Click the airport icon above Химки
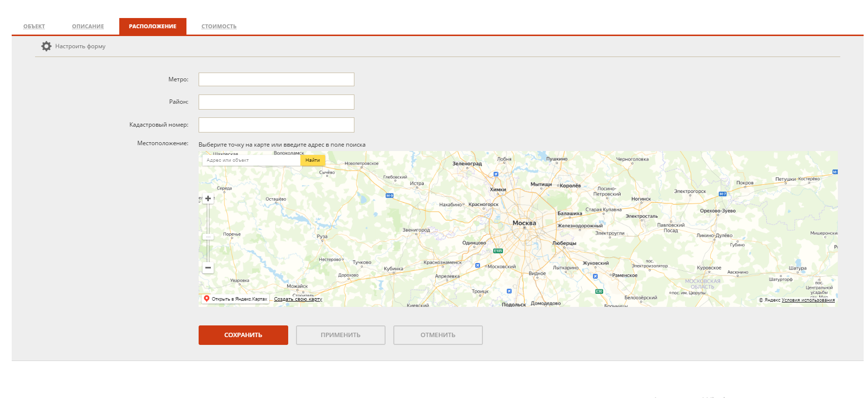Viewport: 868px width, 398px height. click(496, 174)
